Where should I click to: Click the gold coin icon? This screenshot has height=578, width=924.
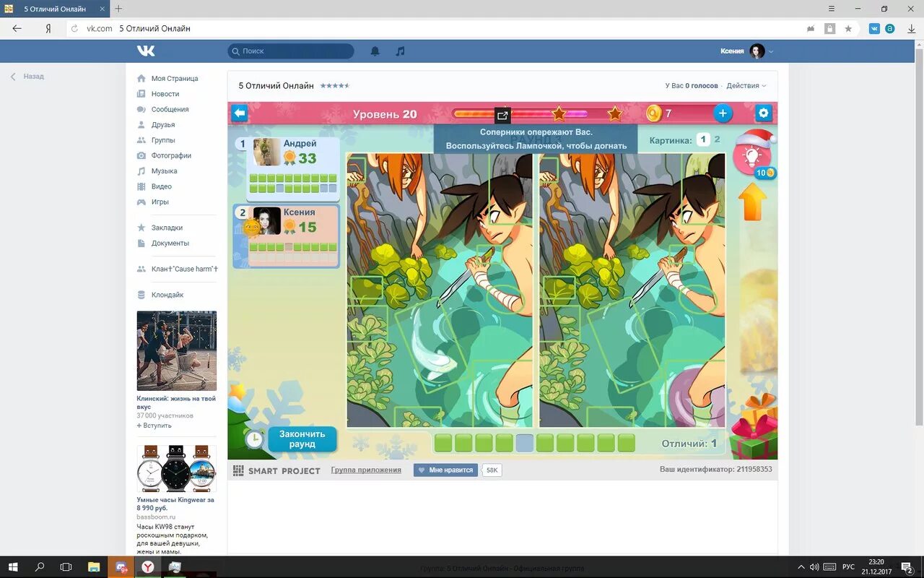coord(653,113)
